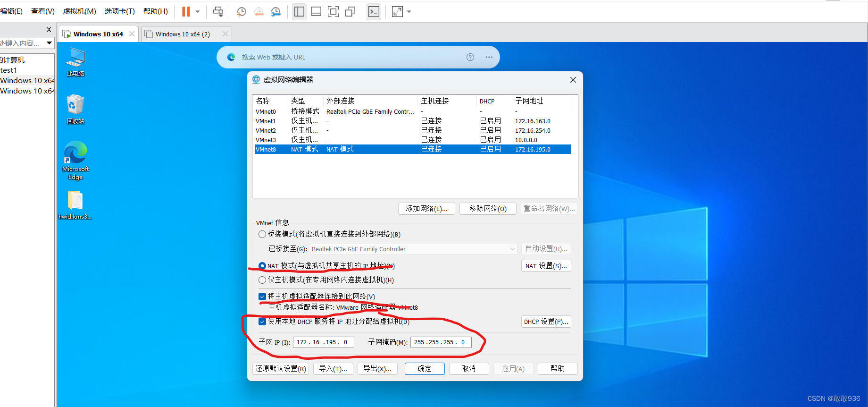The height and width of the screenshot is (407, 868).
Task: Open the 帮助(H) menu
Action: 155,11
